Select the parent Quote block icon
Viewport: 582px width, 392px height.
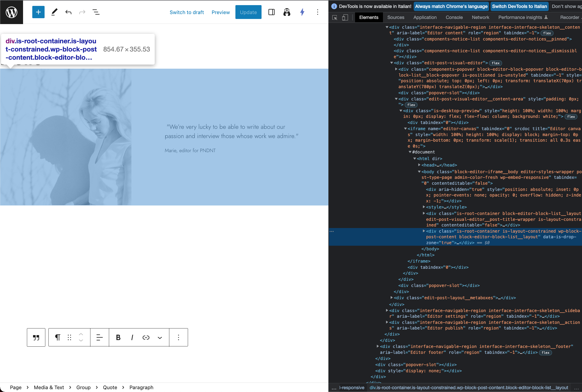[36, 337]
